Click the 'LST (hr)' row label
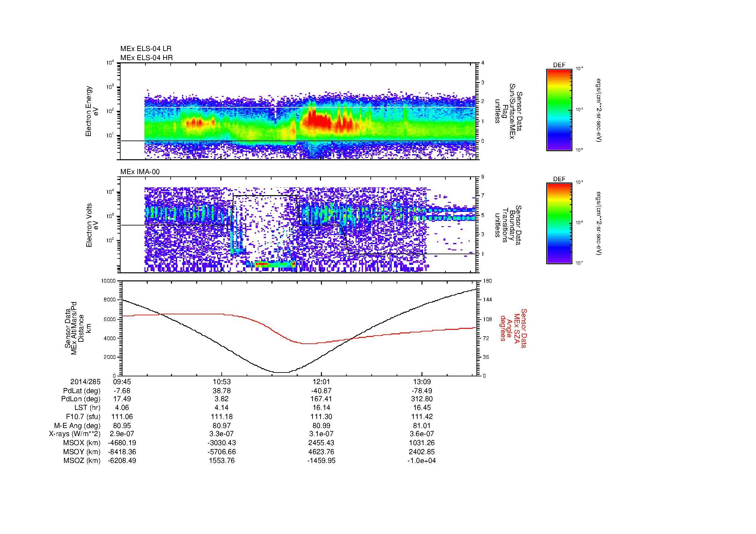 [x=88, y=408]
